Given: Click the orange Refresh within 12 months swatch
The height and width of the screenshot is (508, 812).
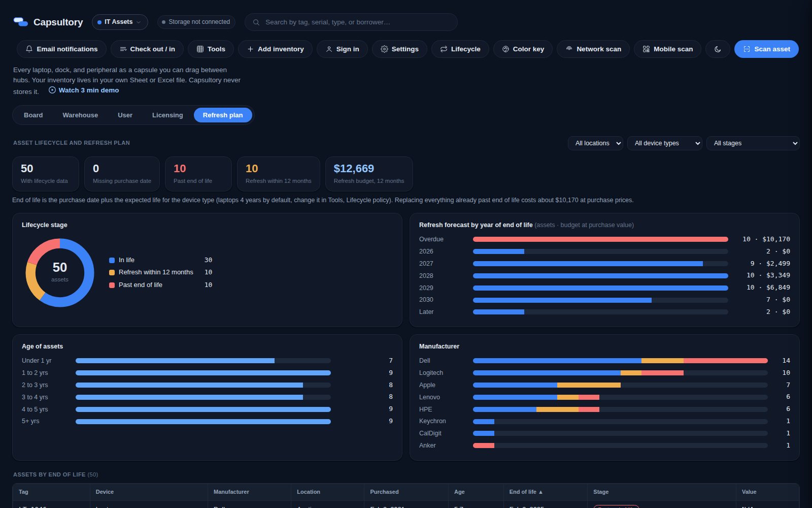Looking at the screenshot, I should [112, 272].
